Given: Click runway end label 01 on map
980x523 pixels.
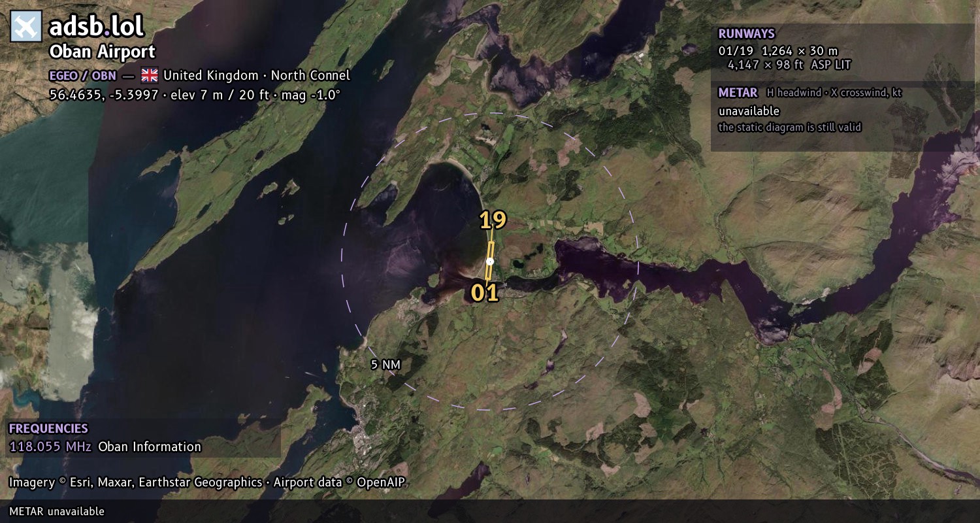Looking at the screenshot, I should [x=485, y=292].
